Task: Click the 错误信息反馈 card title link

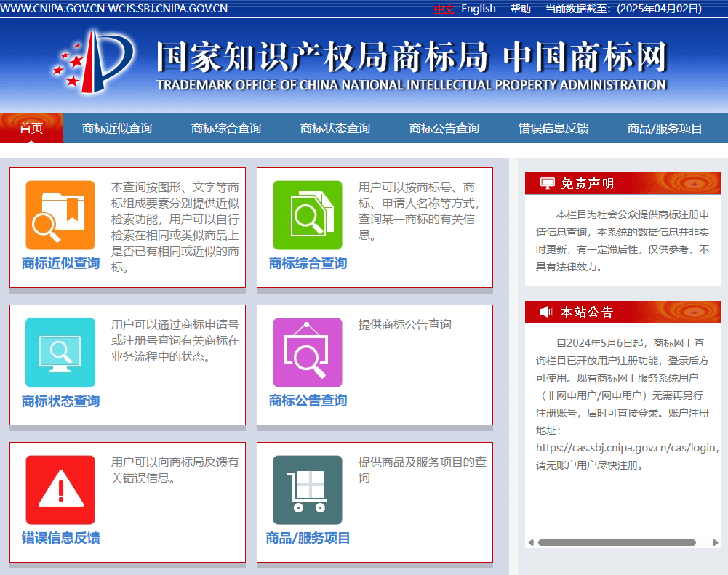Action: (x=61, y=538)
